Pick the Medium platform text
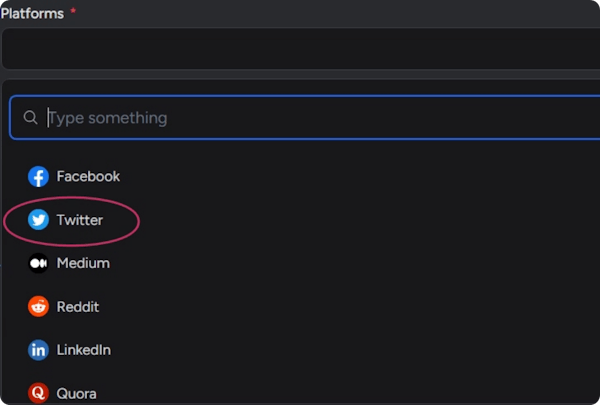600x405 pixels. pos(83,263)
